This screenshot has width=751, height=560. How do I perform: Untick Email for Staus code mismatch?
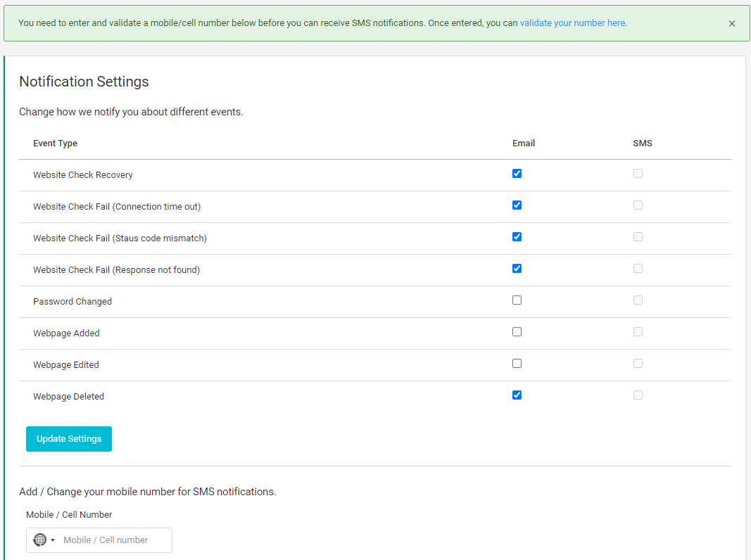(517, 237)
